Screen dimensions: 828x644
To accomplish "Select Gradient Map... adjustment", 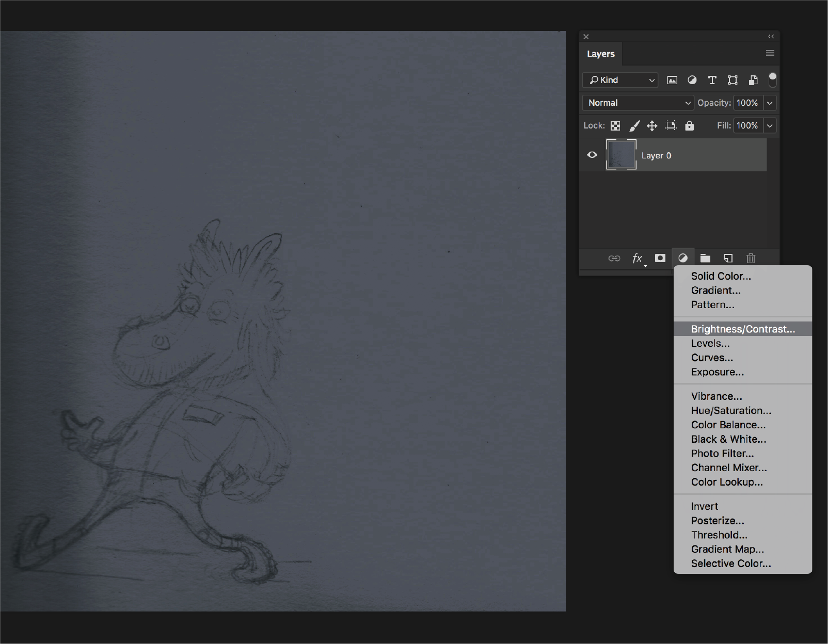I will point(743,549).
